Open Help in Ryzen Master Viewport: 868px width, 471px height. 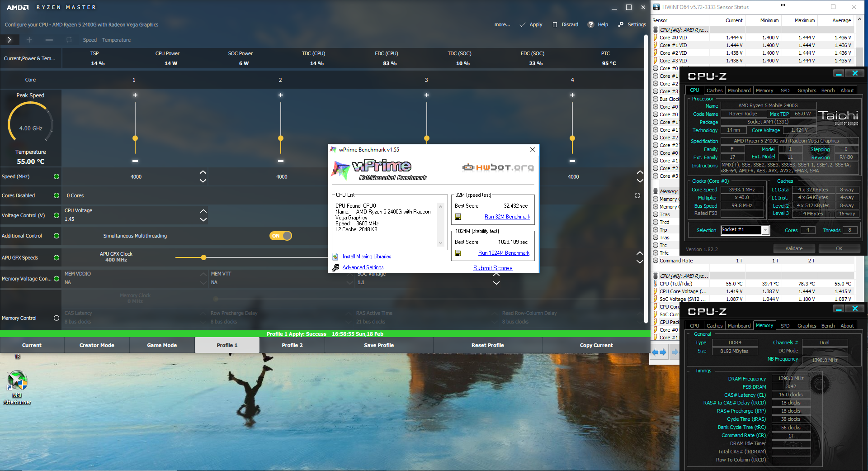click(598, 24)
